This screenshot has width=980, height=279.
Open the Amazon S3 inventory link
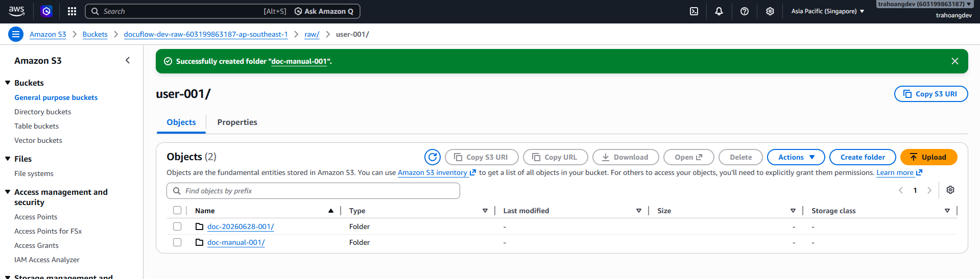437,172
